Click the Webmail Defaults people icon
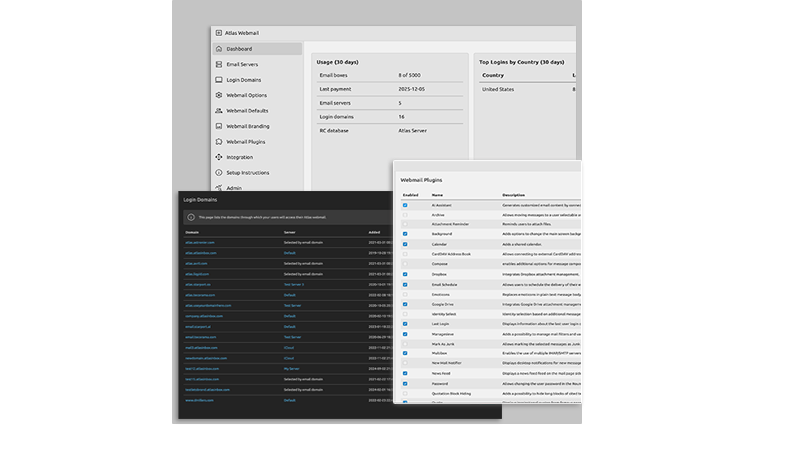This screenshot has width=787, height=462. click(x=219, y=110)
